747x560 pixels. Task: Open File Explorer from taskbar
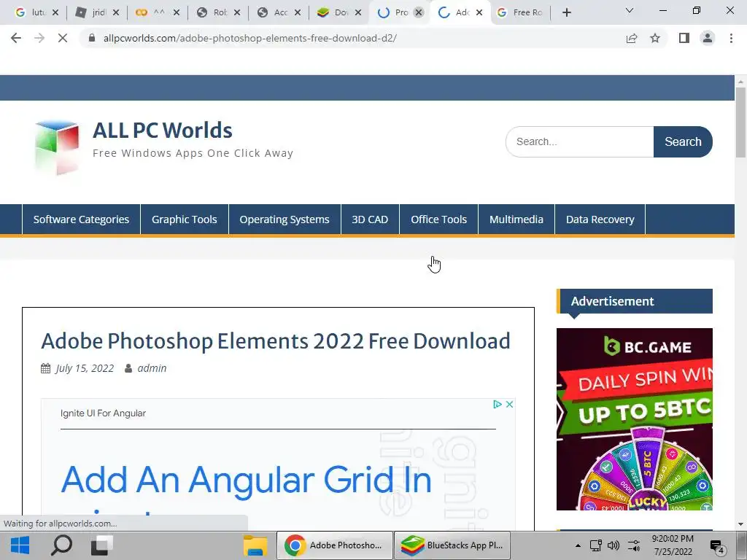(x=255, y=545)
